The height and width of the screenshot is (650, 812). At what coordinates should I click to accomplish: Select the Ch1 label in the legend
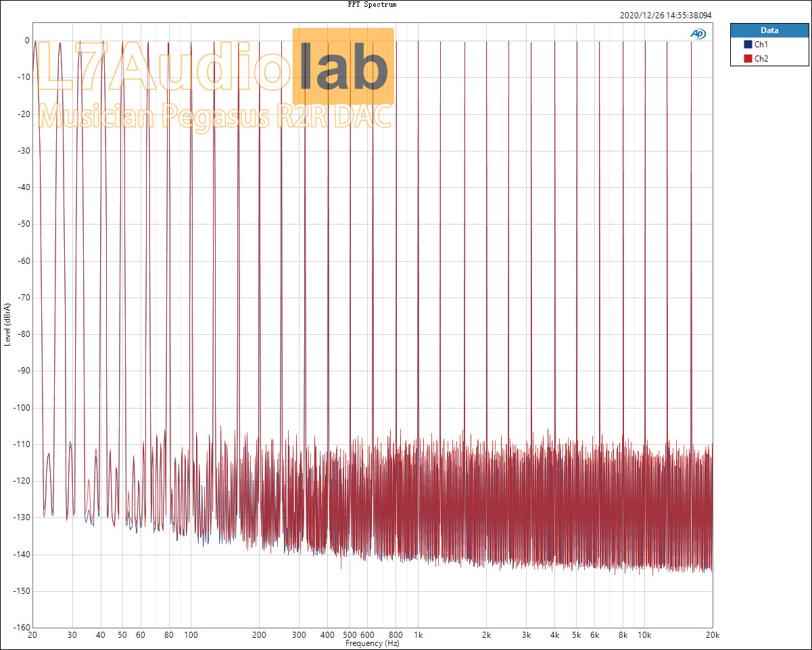[761, 45]
